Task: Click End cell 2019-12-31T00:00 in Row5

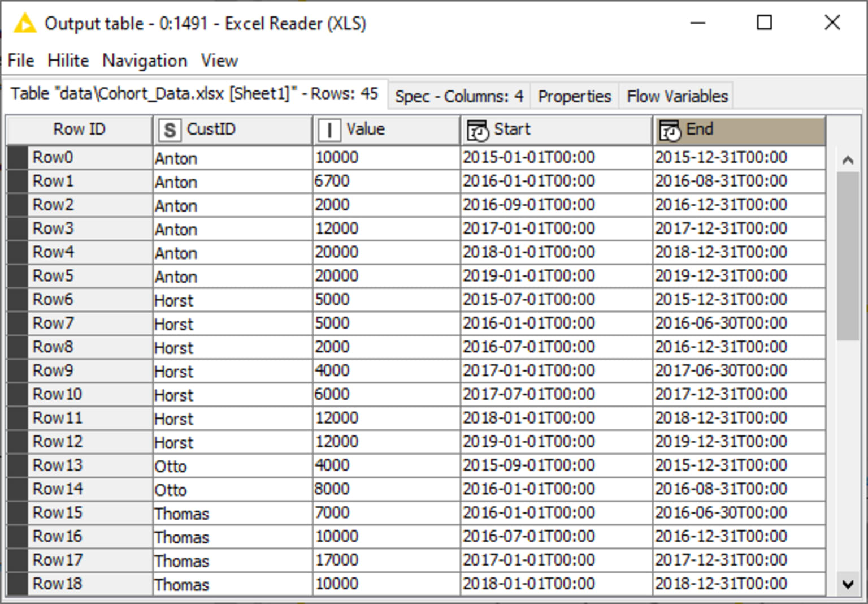Action: [739, 276]
